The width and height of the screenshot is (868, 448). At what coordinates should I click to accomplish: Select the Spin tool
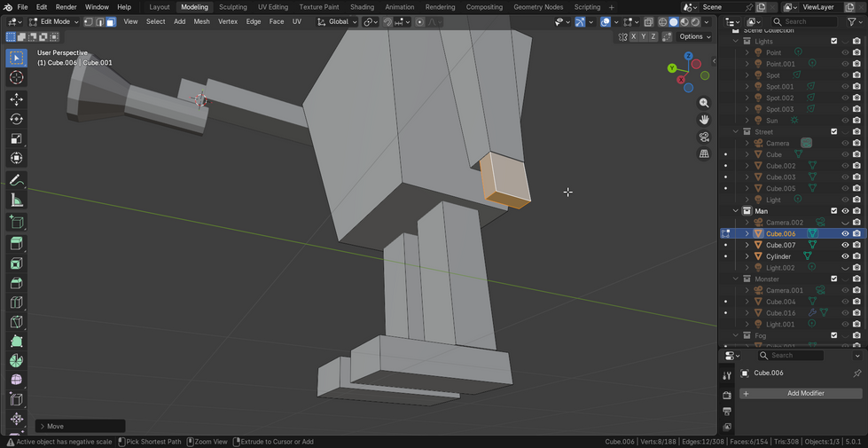[17, 360]
